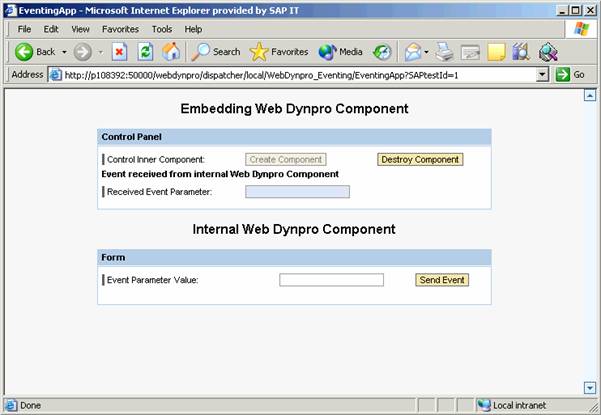Open the View menu

pyautogui.click(x=80, y=29)
